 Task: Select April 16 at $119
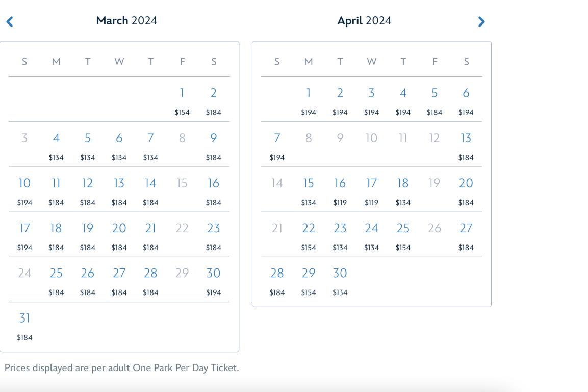(x=340, y=183)
